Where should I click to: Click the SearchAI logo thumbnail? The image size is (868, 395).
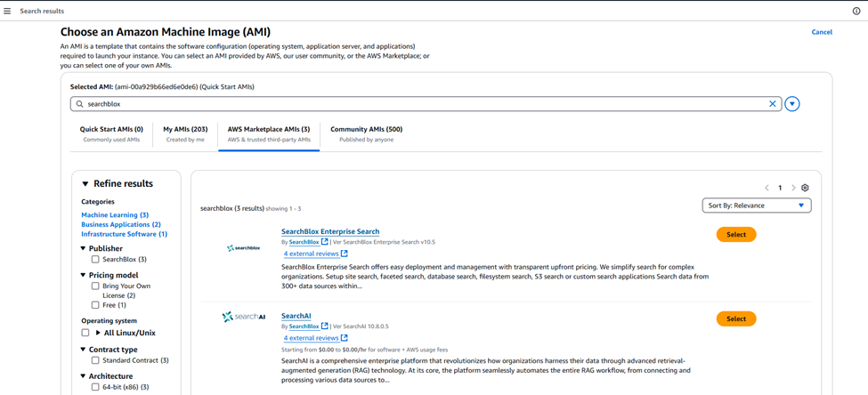coord(244,317)
